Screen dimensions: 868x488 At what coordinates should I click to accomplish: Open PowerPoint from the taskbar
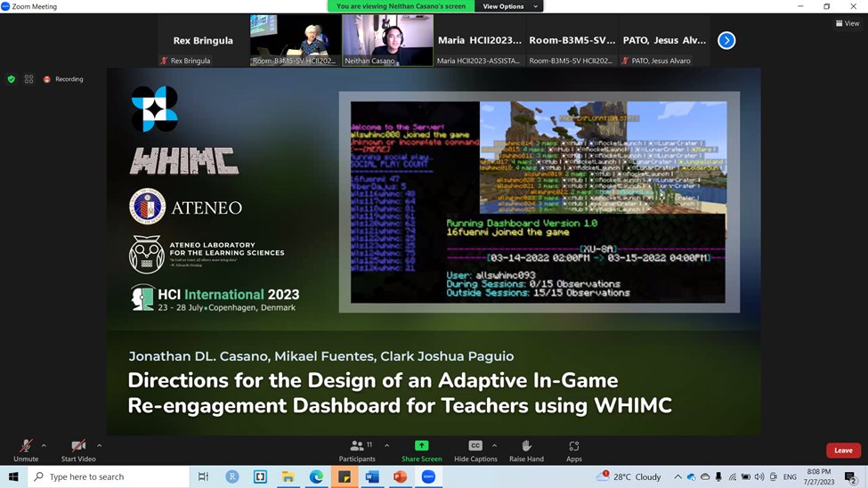pyautogui.click(x=401, y=476)
